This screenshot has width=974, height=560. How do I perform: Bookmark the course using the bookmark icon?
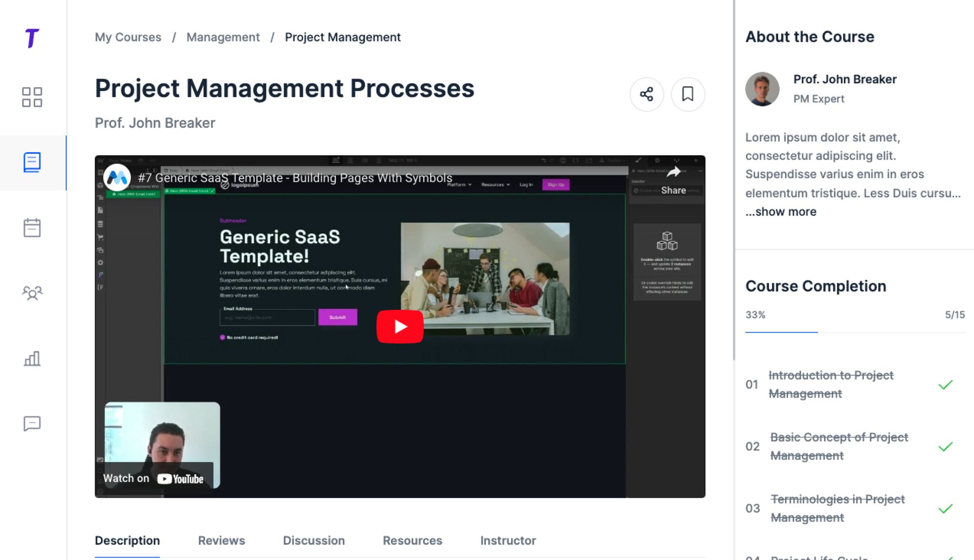click(688, 94)
